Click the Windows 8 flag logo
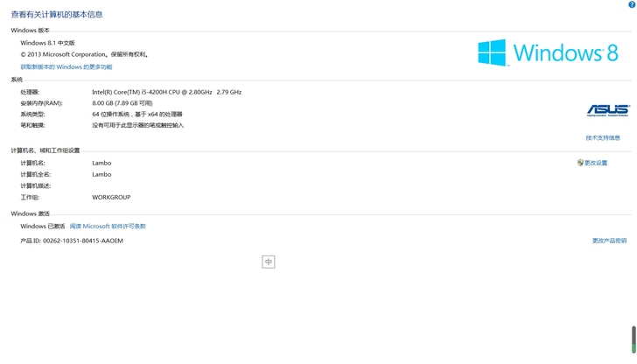Viewport: 637px width, 364px height. pos(492,52)
